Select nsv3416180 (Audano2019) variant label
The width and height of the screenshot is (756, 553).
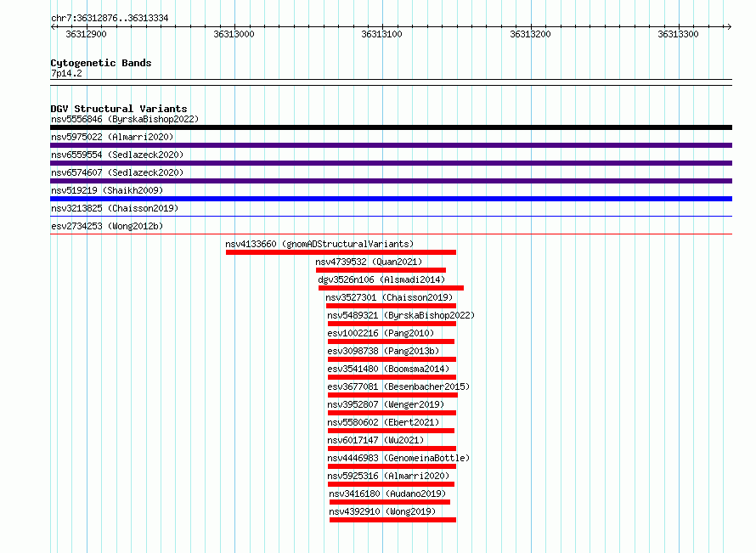click(387, 494)
